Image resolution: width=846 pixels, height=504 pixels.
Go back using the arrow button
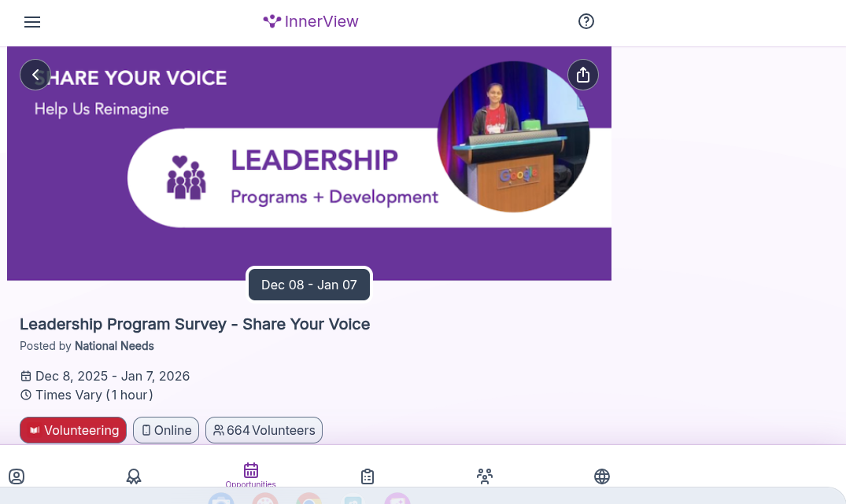[35, 75]
